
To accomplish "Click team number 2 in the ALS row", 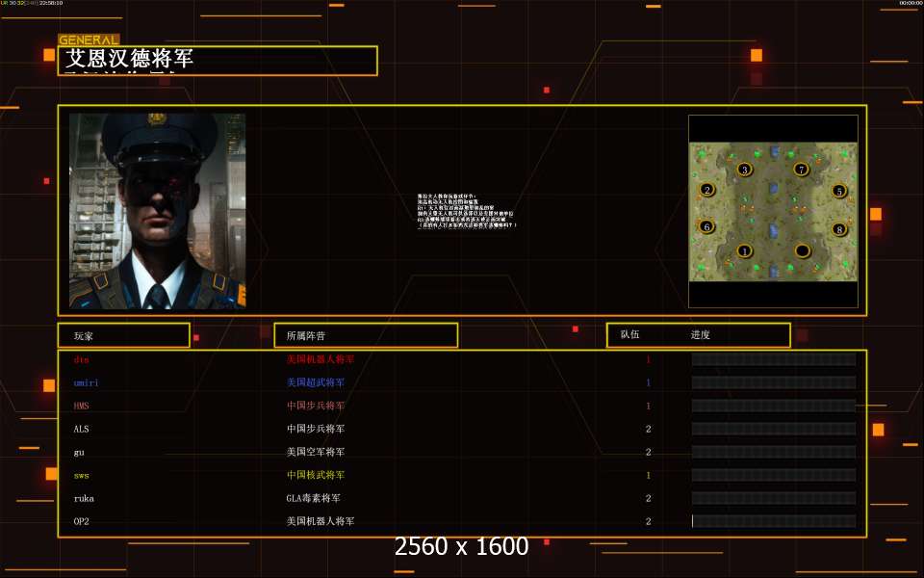I will pos(648,429).
